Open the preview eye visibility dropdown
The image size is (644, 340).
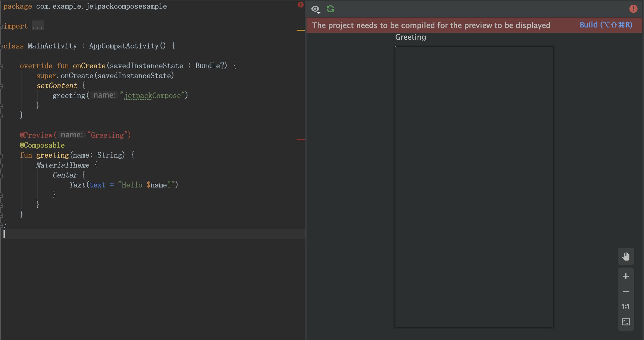click(x=316, y=9)
